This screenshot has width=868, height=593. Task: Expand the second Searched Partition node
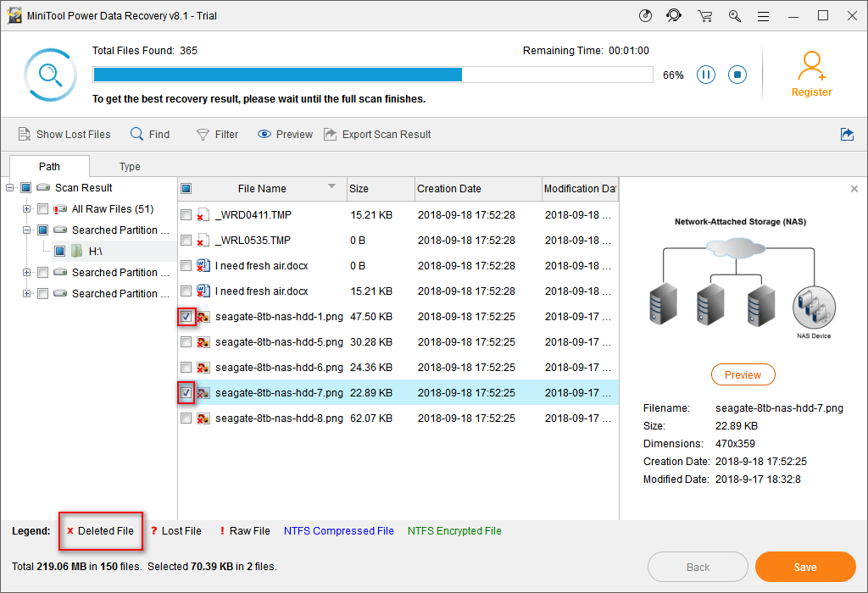tap(26, 273)
